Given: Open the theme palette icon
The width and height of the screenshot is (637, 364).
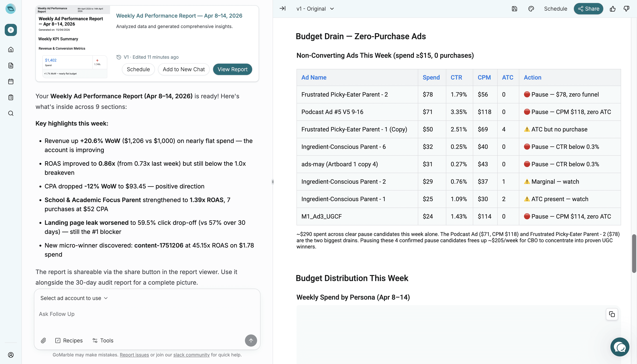Looking at the screenshot, I should pos(531,9).
